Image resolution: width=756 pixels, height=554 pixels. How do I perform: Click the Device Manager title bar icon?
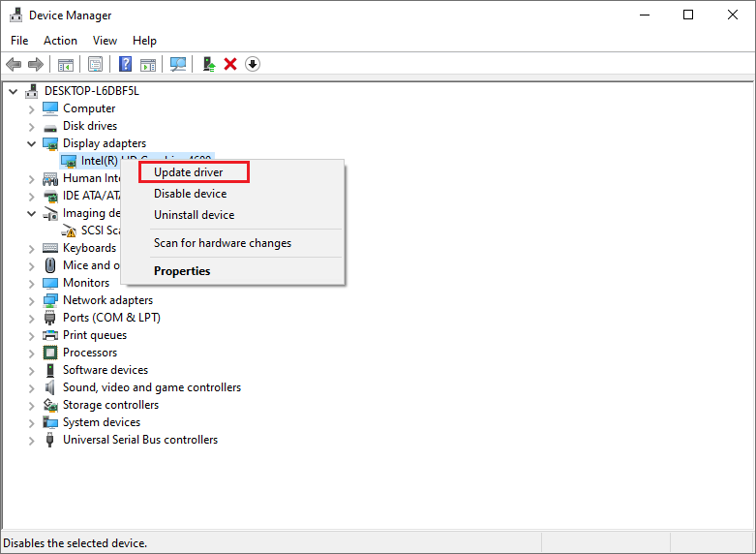tap(15, 15)
